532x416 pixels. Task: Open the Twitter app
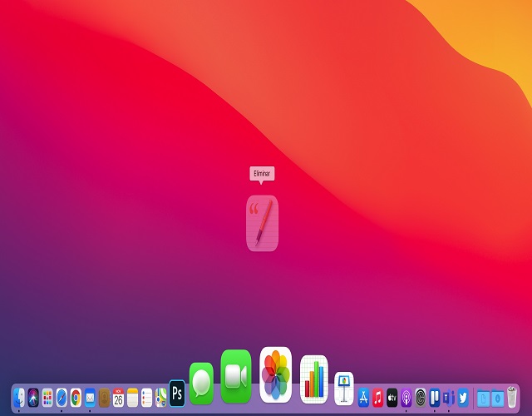(x=463, y=398)
